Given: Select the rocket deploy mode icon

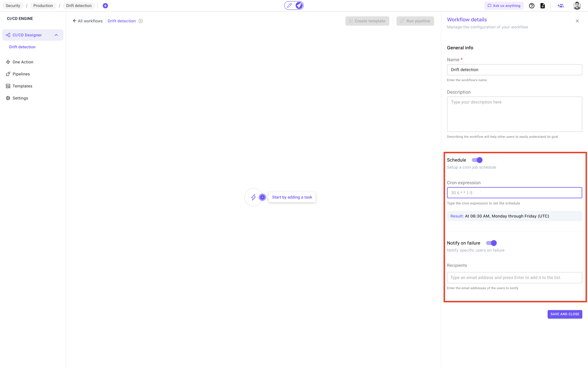Looking at the screenshot, I should pos(299,5).
